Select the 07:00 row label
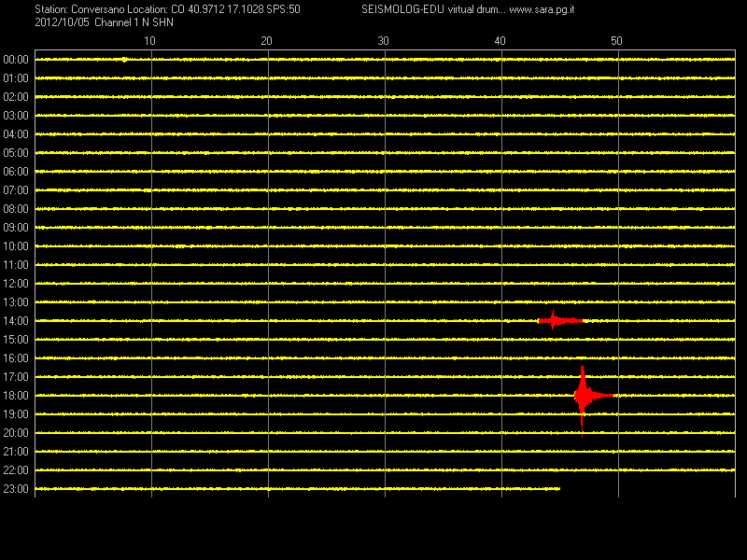747x560 pixels. click(x=16, y=190)
